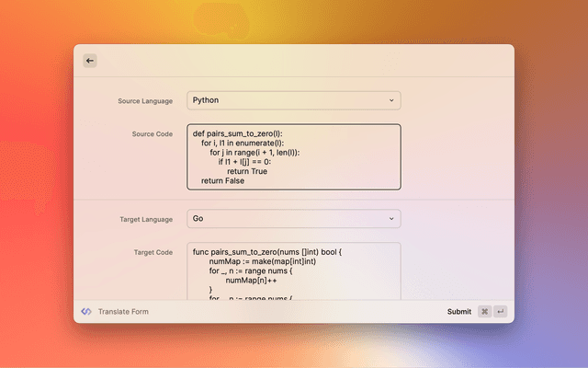Click the Target Code label
This screenshot has height=368, width=588.
tap(153, 252)
